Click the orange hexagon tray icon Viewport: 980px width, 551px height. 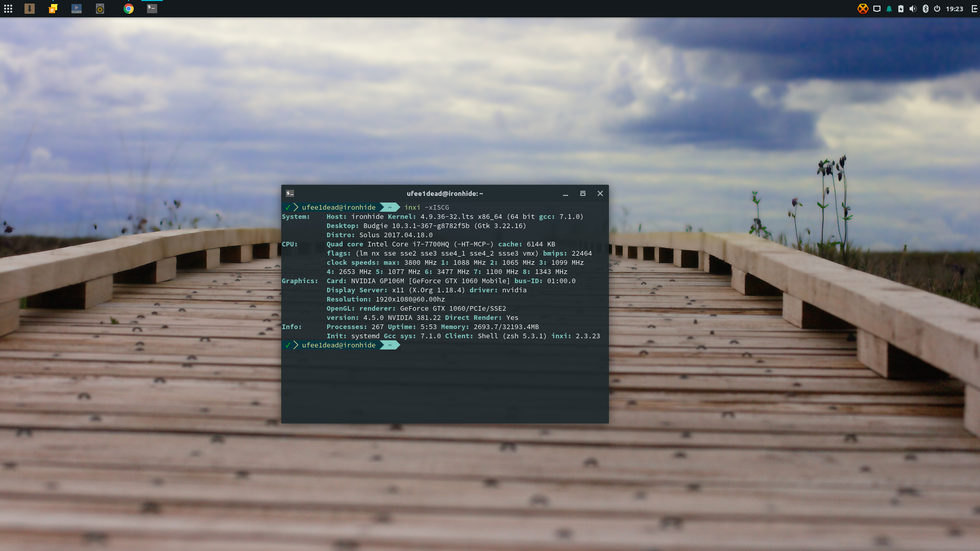coord(863,9)
